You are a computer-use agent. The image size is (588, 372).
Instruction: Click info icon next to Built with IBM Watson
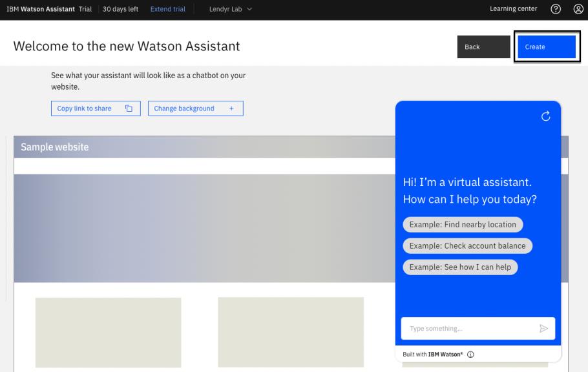click(x=470, y=355)
